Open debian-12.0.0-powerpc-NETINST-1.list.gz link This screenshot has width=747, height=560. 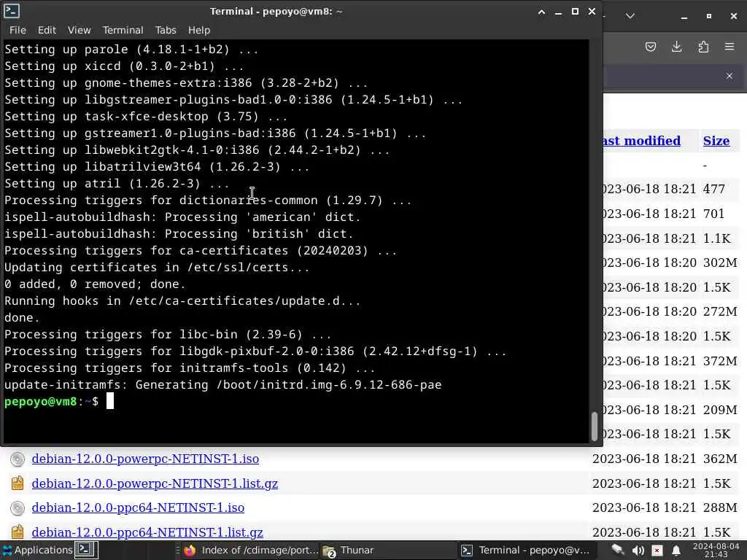pos(155,483)
